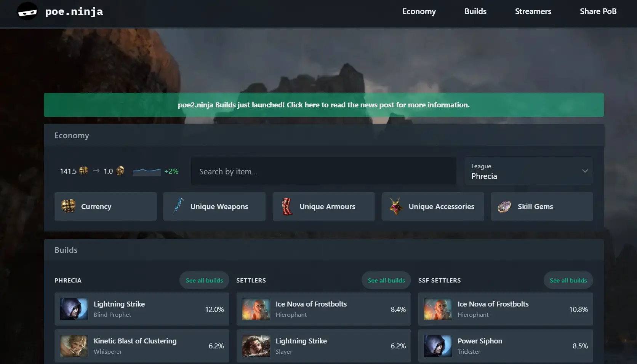Open Ice Nova of Frostbolts 8.4% build
Viewport: 637px width, 364px height.
[324, 309]
